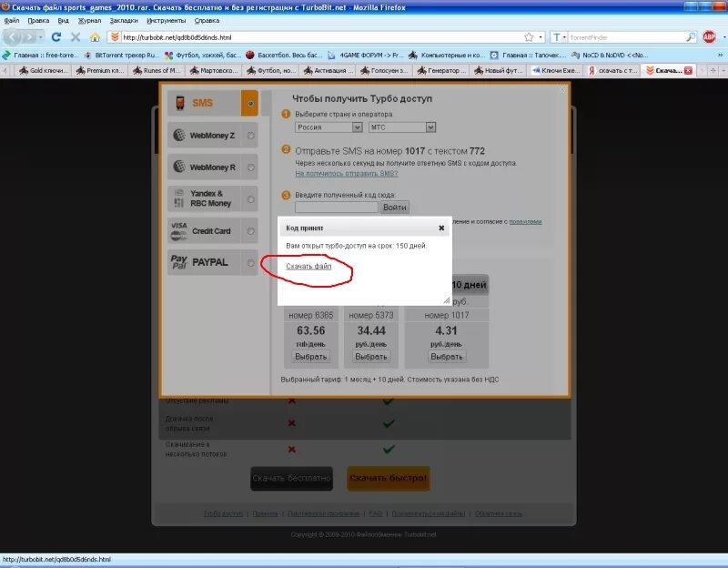This screenshot has width=728, height=568.
Task: Open the Правка menu
Action: coord(38,20)
